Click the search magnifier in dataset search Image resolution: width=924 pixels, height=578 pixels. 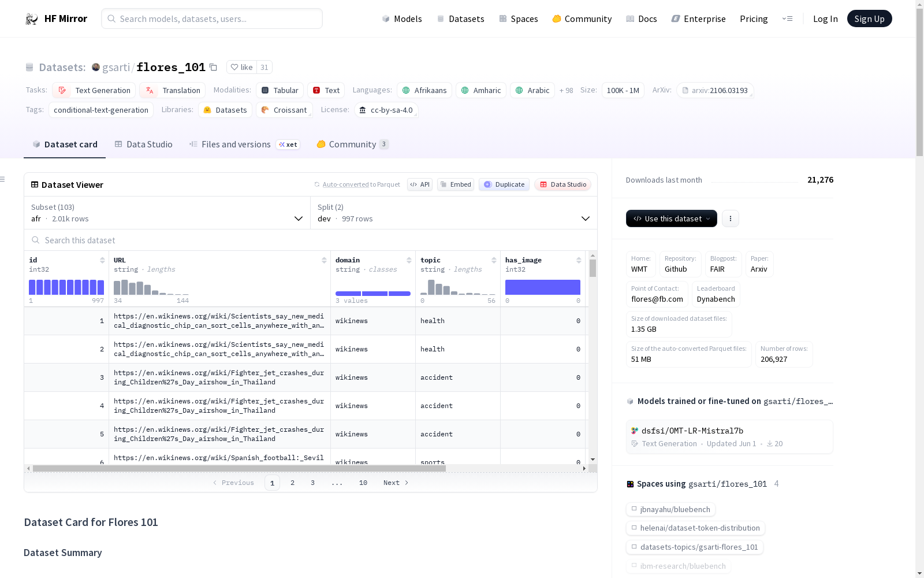click(x=36, y=240)
